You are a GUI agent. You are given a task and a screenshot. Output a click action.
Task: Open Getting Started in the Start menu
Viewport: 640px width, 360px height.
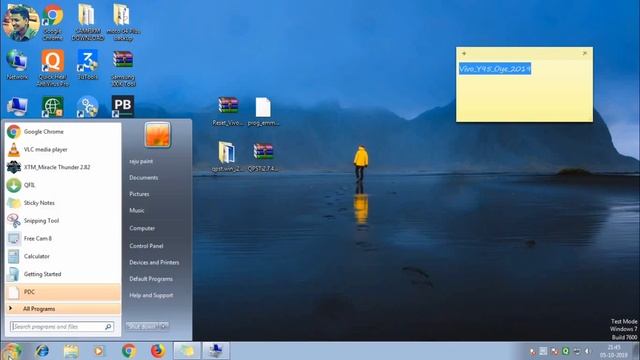(63, 274)
